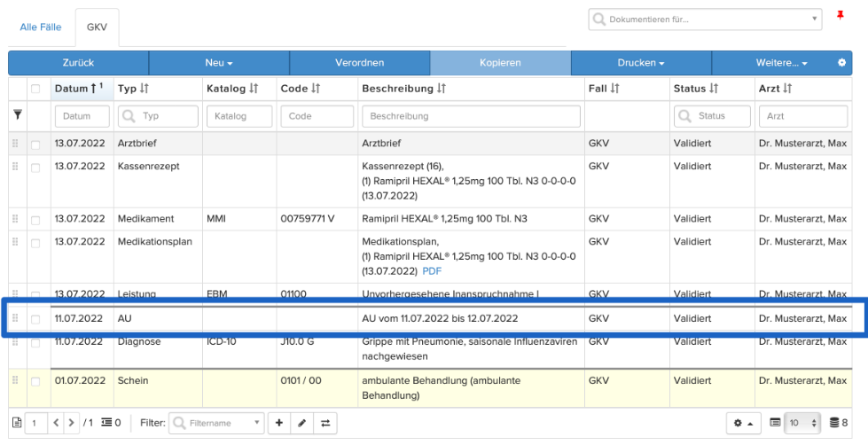Click the Zurück button
The image size is (868, 445).
79,63
